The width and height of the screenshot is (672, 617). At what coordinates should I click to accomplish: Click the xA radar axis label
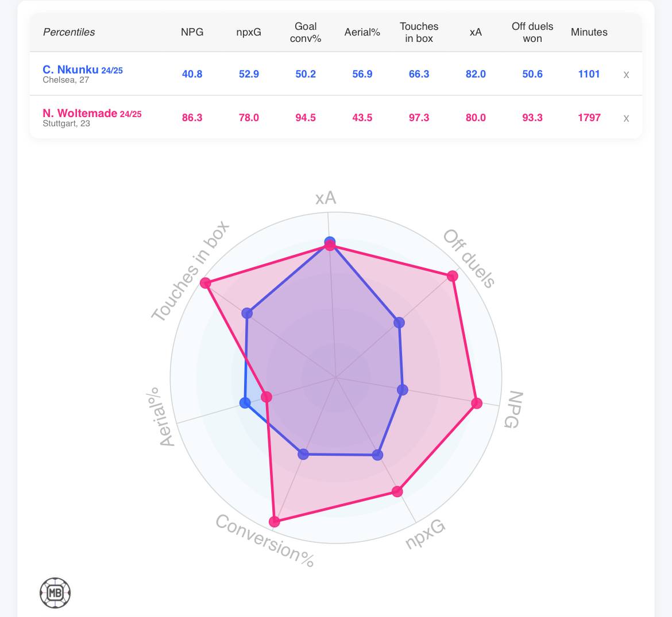point(326,198)
